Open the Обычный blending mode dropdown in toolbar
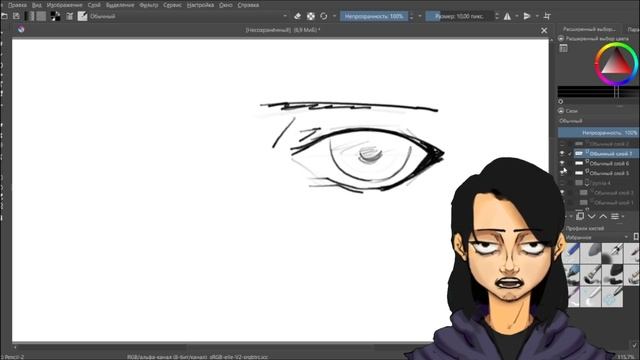The width and height of the screenshot is (640, 360). pos(188,16)
